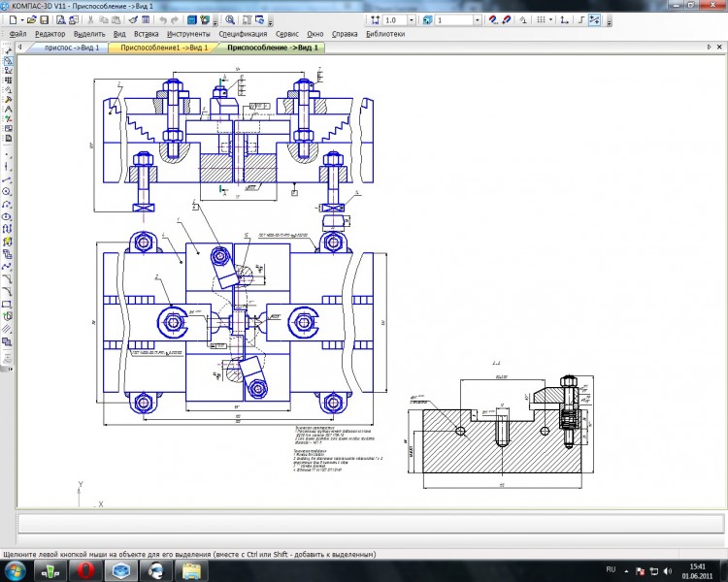Select the Point tool
The height and width of the screenshot is (582, 728).
coord(7,154)
